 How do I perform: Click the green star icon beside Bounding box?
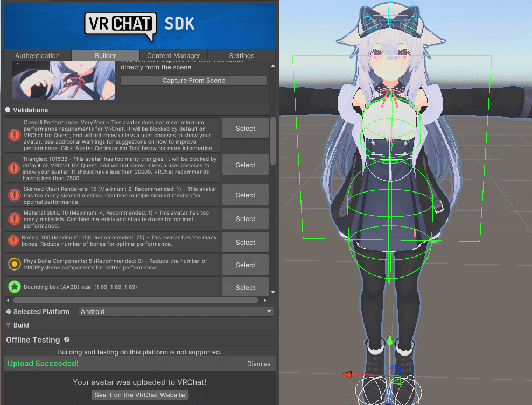coord(14,287)
